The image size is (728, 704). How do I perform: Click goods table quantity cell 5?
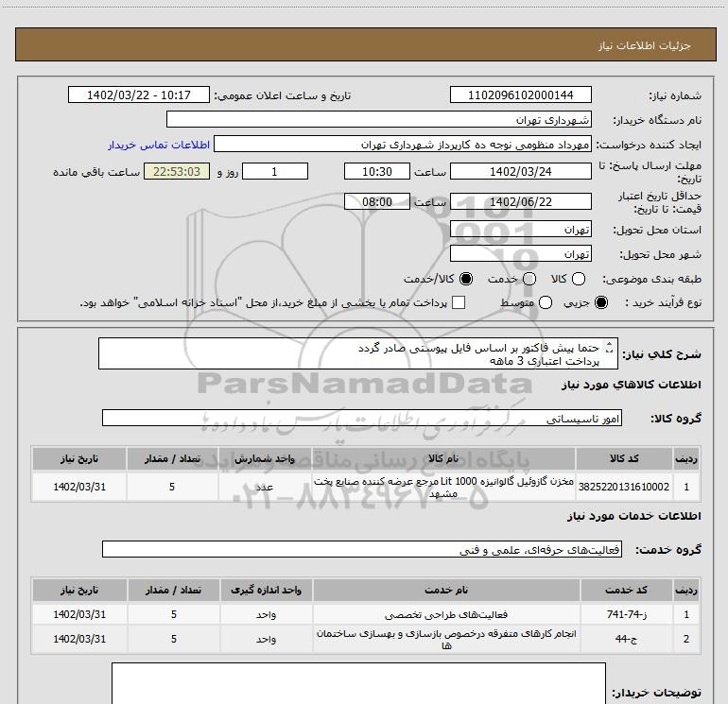tap(172, 487)
